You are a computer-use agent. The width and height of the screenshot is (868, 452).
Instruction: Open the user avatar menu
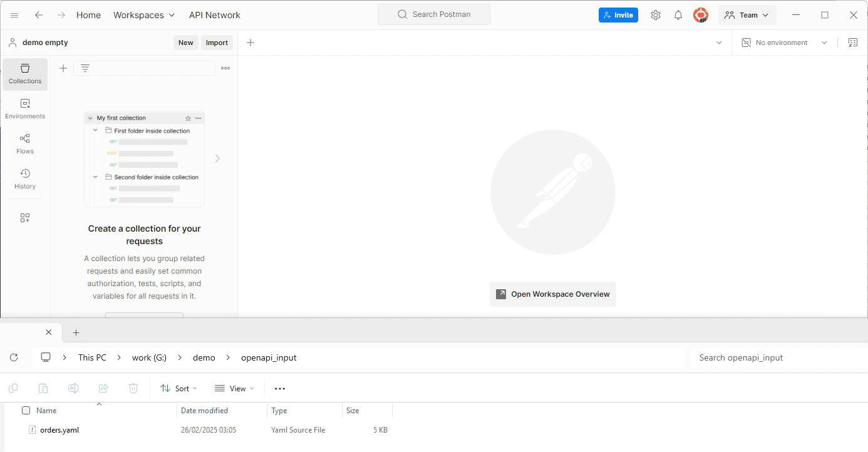(701, 15)
